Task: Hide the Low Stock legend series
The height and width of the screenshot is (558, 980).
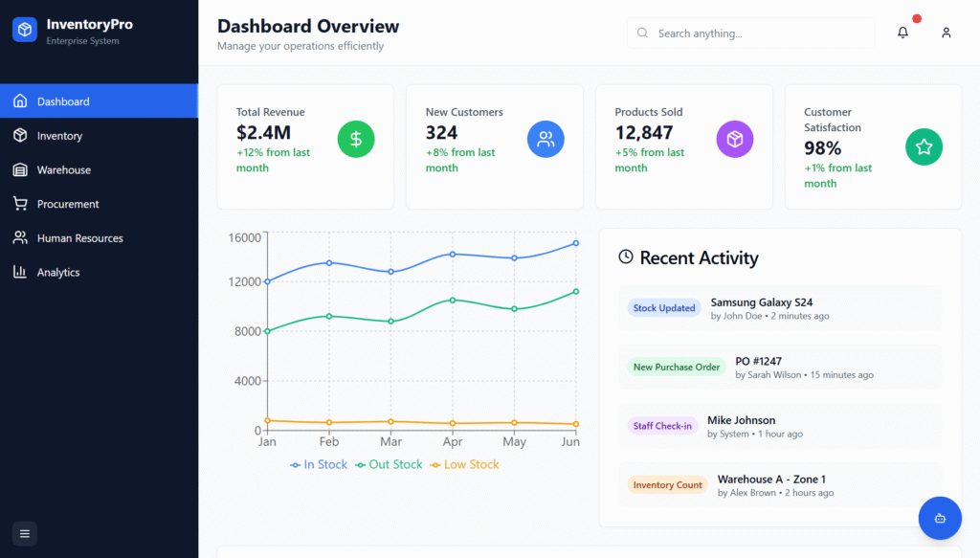Action: [x=464, y=464]
